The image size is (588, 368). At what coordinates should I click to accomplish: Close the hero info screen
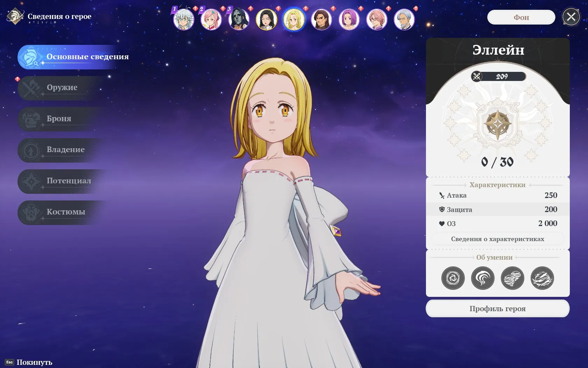click(x=571, y=17)
